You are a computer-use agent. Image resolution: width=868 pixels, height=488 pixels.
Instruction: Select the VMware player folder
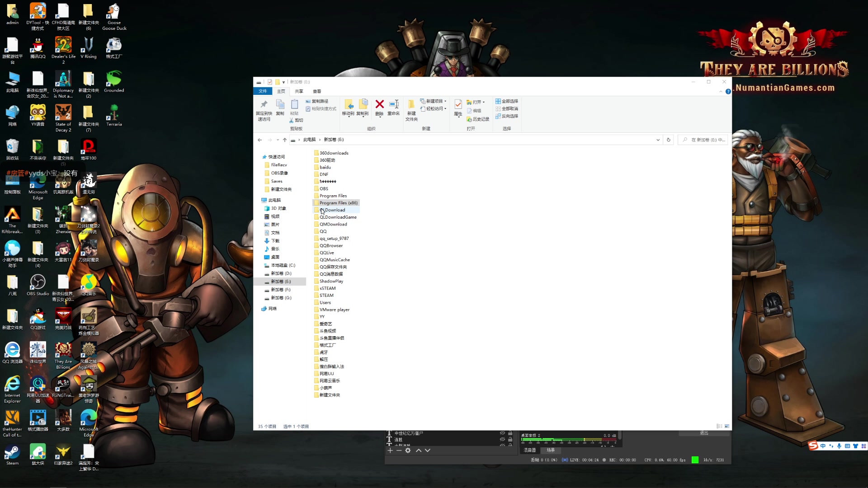[332, 310]
